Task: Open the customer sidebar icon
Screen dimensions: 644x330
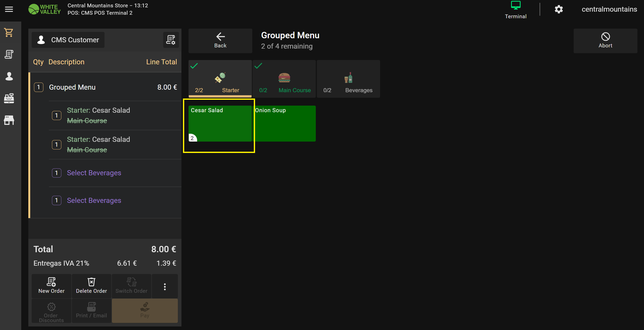Action: coord(9,76)
